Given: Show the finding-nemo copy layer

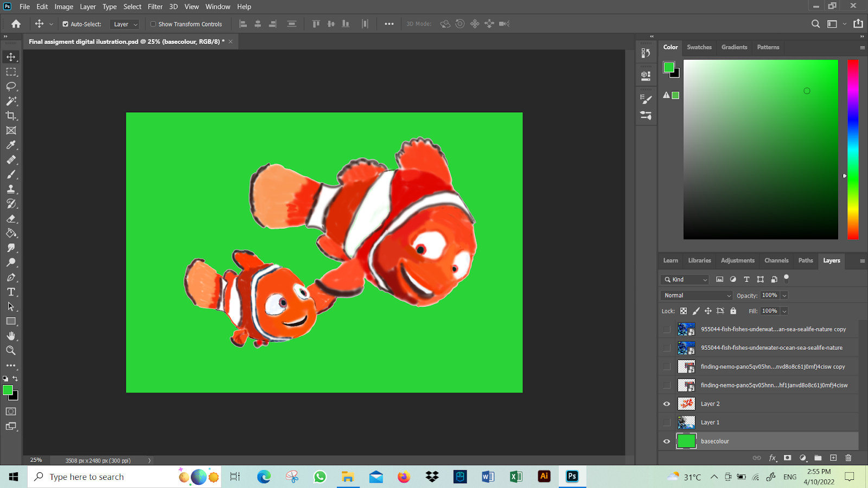Looking at the screenshot, I should 667,367.
